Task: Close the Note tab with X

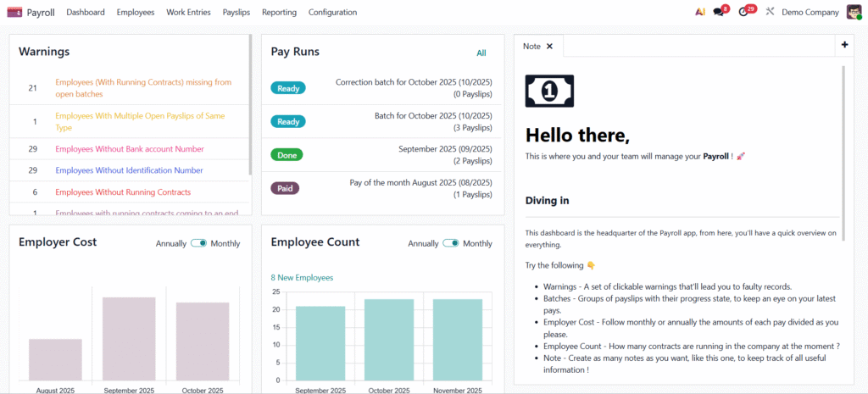Action: (549, 47)
